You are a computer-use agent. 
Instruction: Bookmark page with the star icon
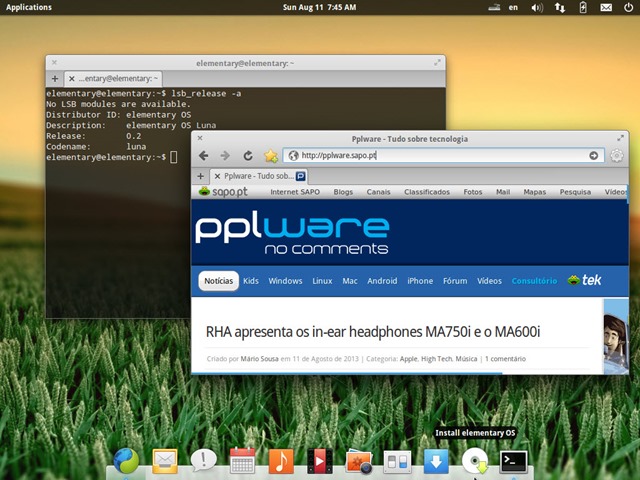pos(271,156)
